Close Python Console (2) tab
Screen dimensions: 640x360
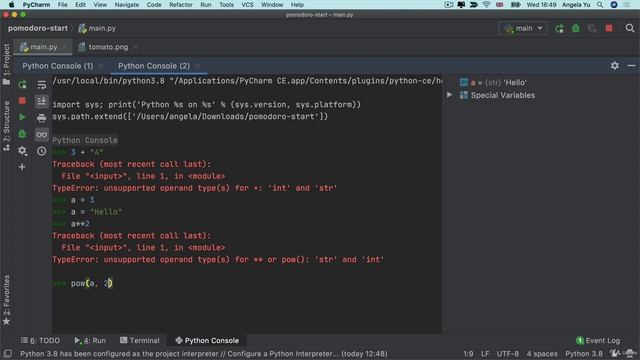197,66
